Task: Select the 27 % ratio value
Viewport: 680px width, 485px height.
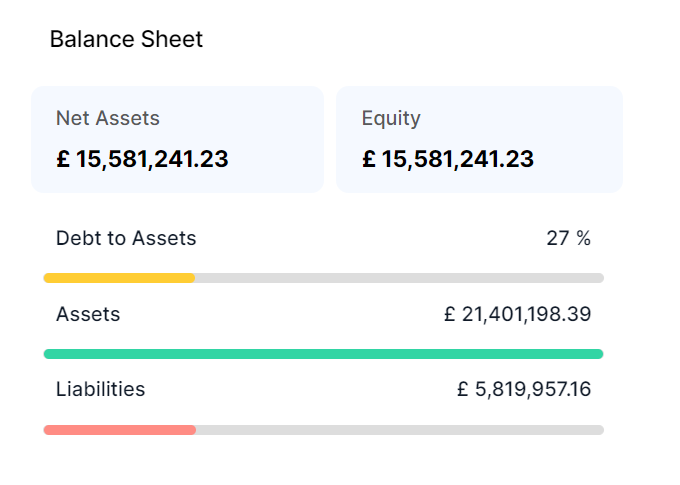Action: pos(568,238)
